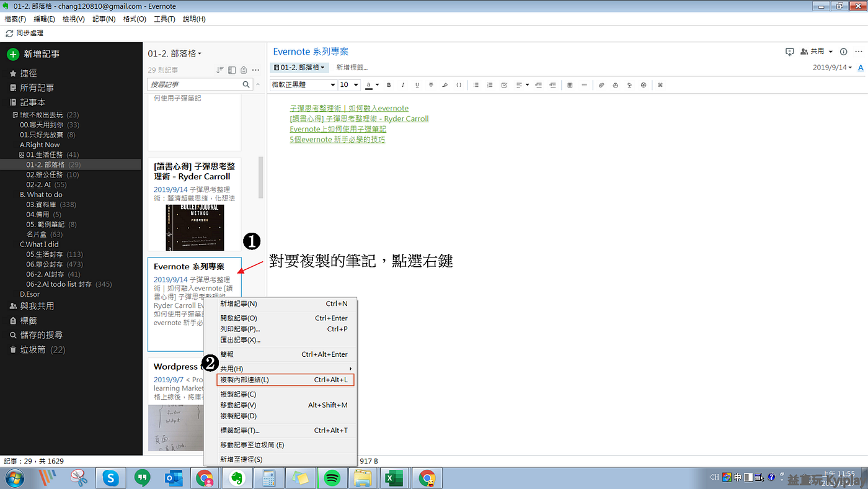Click the reminders icon in note list header
The height and width of the screenshot is (489, 868).
(x=244, y=70)
